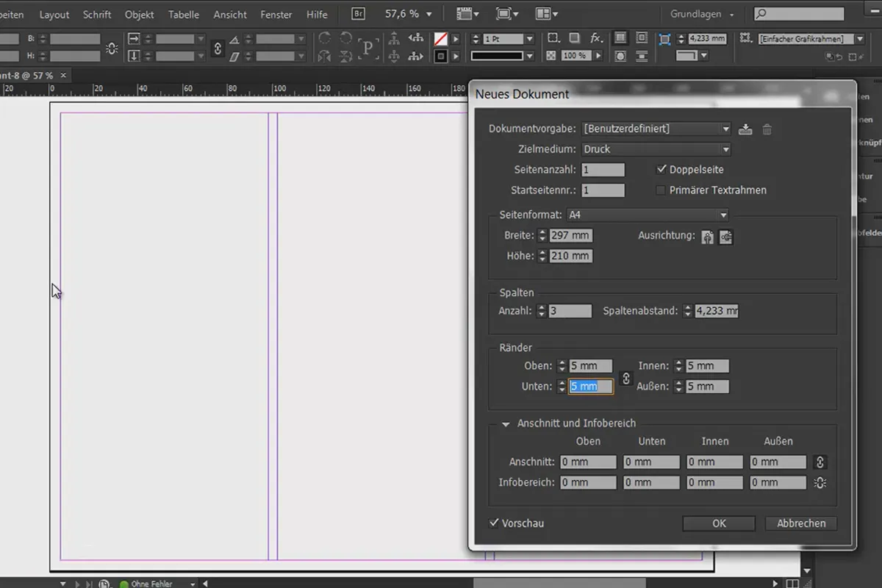Click the Oben margin 5 mm field
Image resolution: width=882 pixels, height=588 pixels.
(x=590, y=366)
